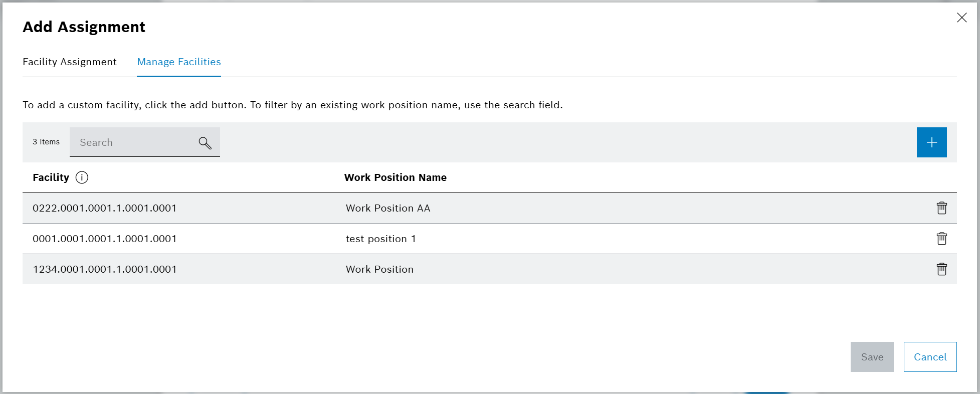Click the Work Position Name column header
The image size is (980, 394).
pos(395,177)
